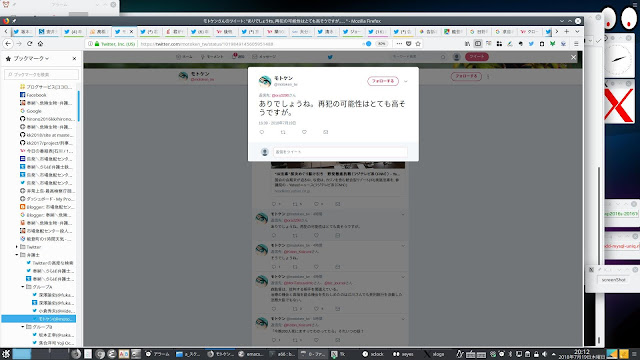
Task: Click the Twitter keyword search box
Action: 418,57
